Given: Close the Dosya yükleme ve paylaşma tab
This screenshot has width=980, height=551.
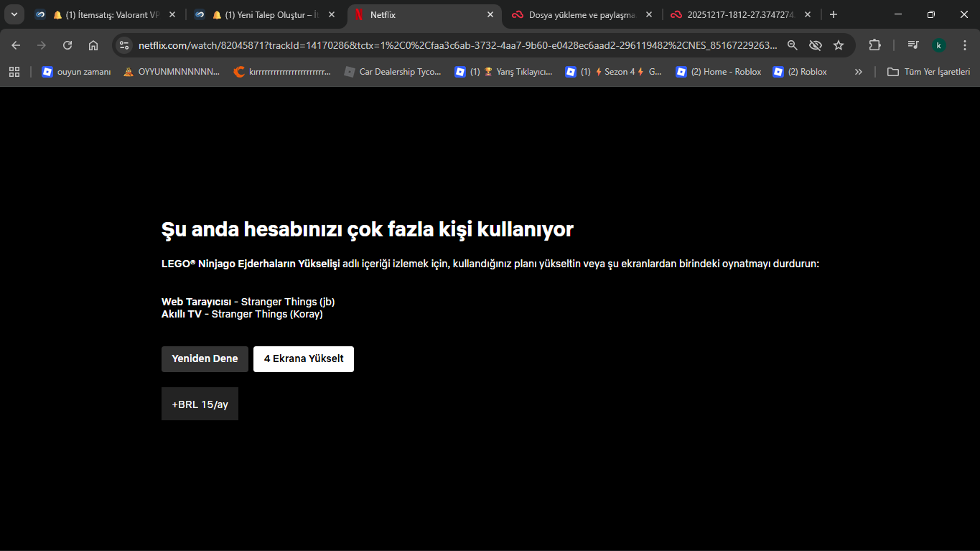Looking at the screenshot, I should tap(649, 14).
